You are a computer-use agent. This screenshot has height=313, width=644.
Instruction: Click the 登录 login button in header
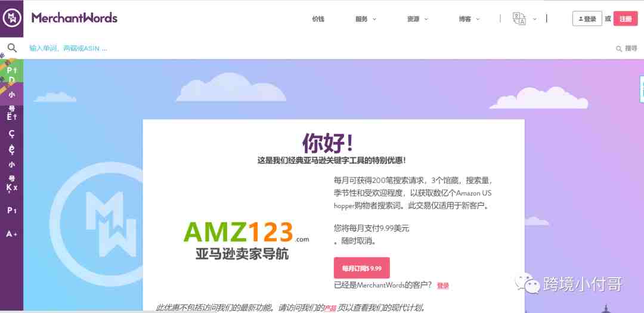tap(587, 19)
